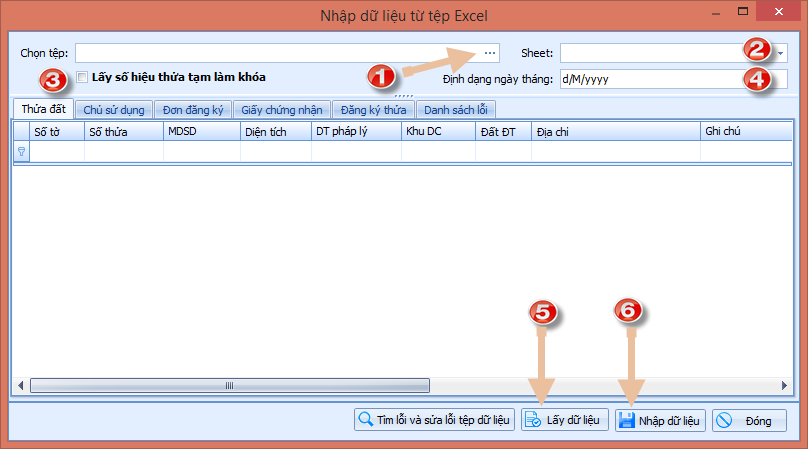The height and width of the screenshot is (449, 808).
Task: Open the Giấy chứng nhận tab
Action: tap(283, 110)
